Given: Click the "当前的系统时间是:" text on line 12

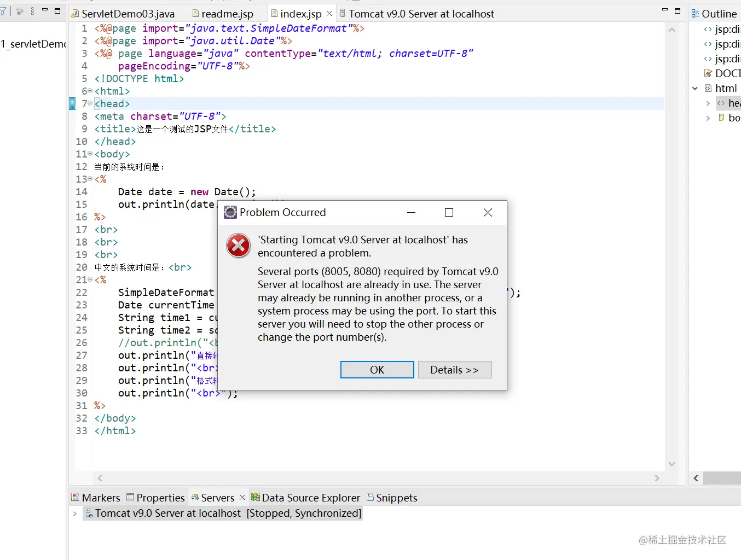Looking at the screenshot, I should coord(130,167).
